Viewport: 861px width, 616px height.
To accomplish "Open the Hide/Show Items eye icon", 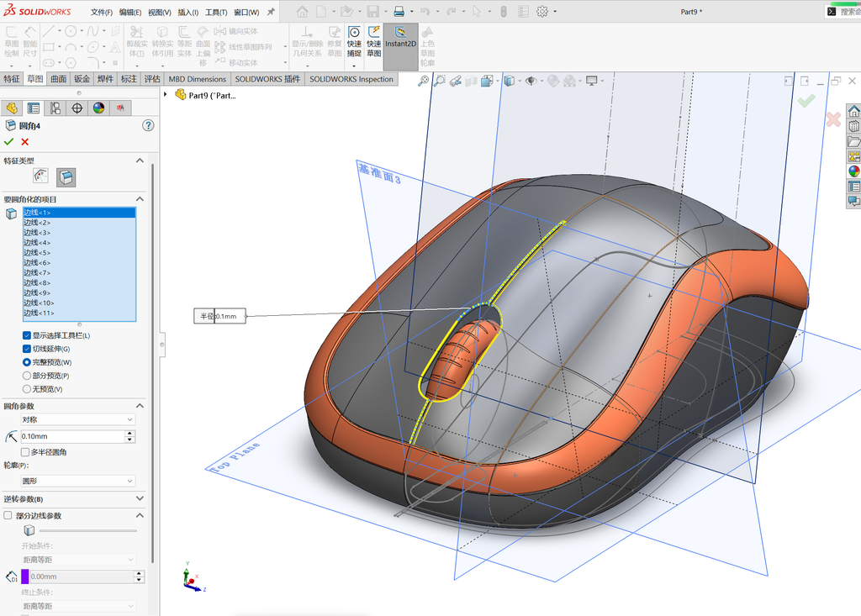I will pos(531,82).
